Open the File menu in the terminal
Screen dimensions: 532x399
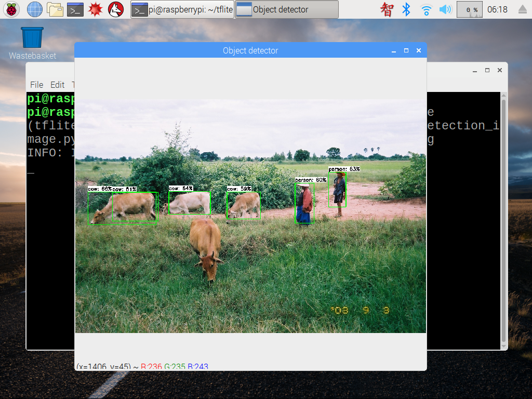click(37, 85)
